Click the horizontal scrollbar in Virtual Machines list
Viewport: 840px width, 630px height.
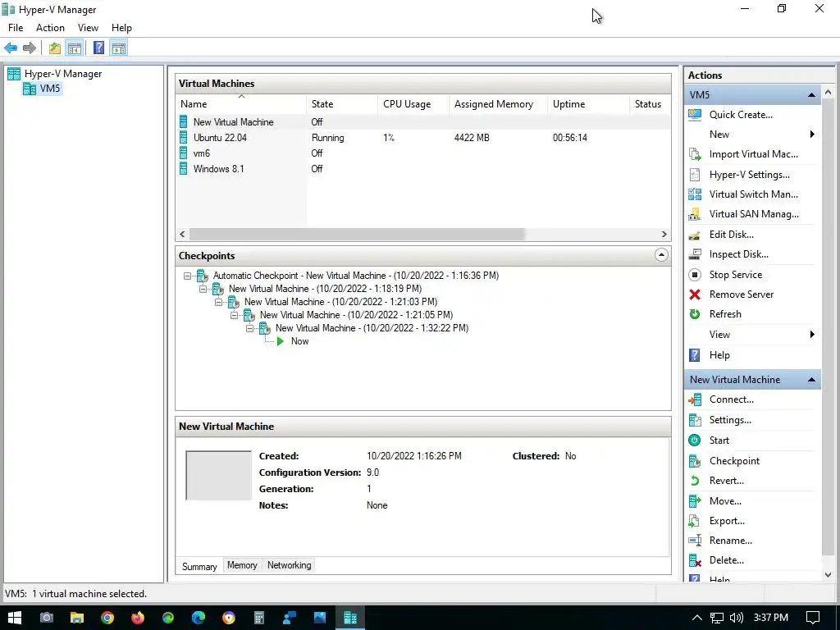pos(357,234)
